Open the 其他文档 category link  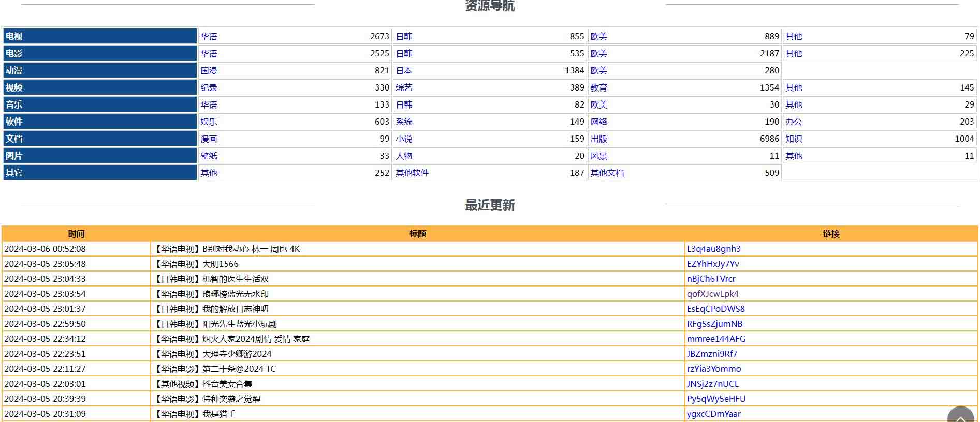click(x=607, y=173)
